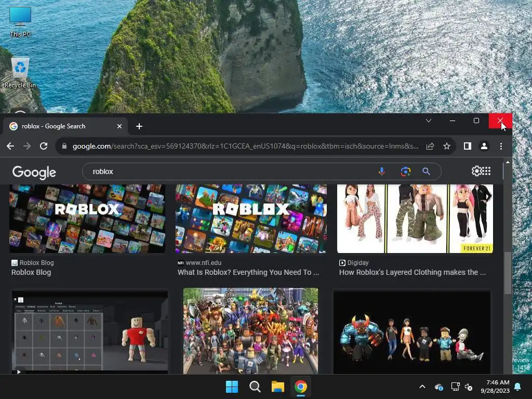Open the Windows Start menu
Image resolution: width=532 pixels, height=399 pixels.
point(232,387)
